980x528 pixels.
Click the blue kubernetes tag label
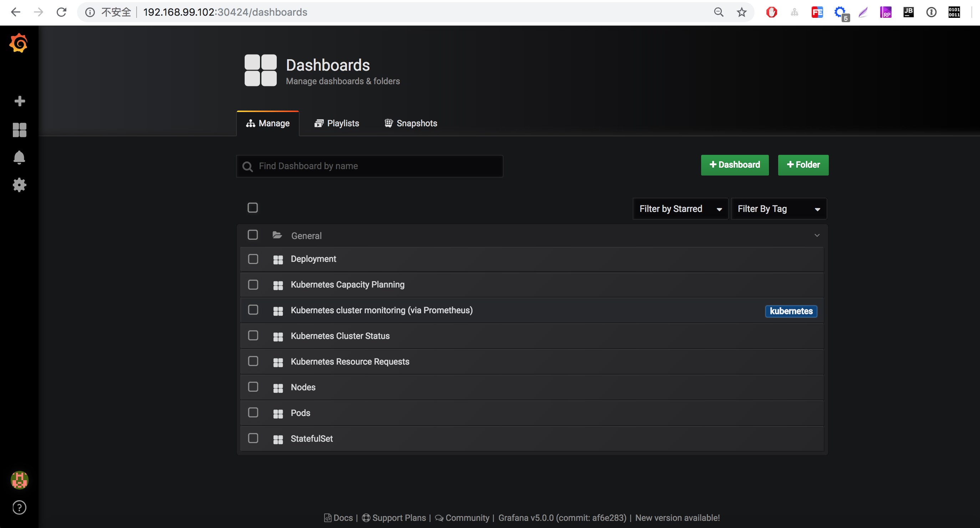[x=791, y=311]
